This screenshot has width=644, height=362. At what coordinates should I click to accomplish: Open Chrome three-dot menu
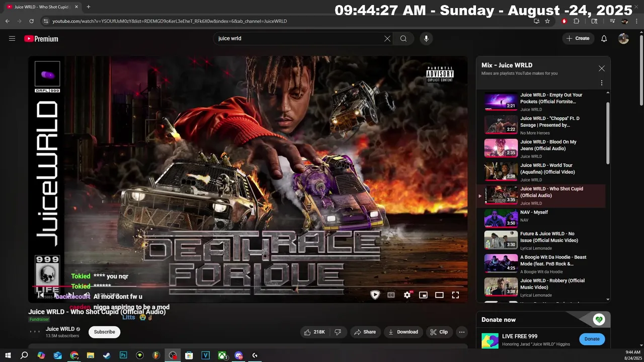coord(636,21)
